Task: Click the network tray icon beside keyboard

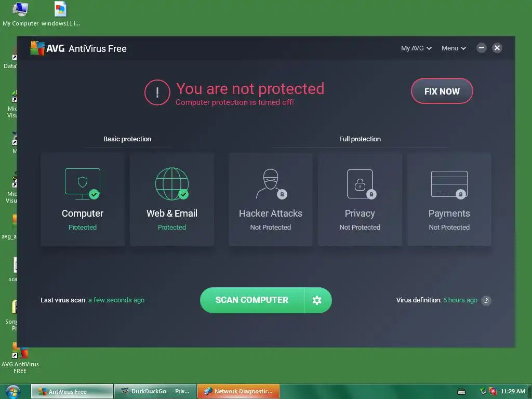Action: click(484, 392)
